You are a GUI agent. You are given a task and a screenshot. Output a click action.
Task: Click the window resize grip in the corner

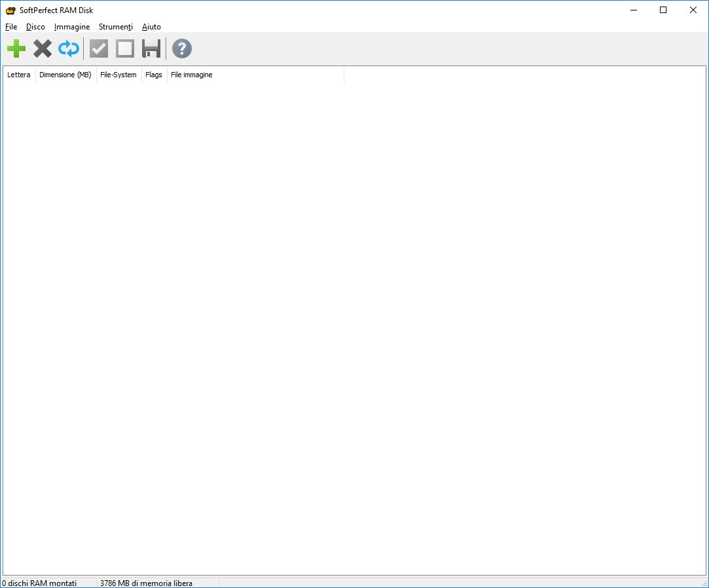click(704, 583)
